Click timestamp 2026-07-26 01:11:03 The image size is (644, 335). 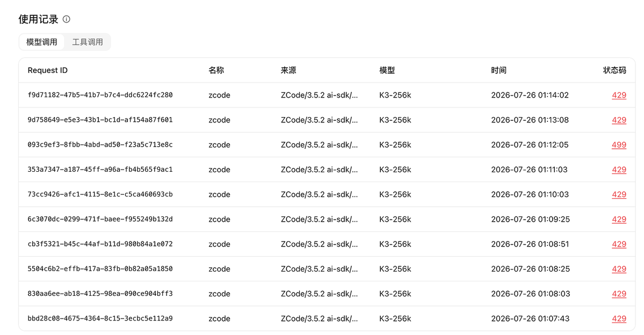point(530,170)
